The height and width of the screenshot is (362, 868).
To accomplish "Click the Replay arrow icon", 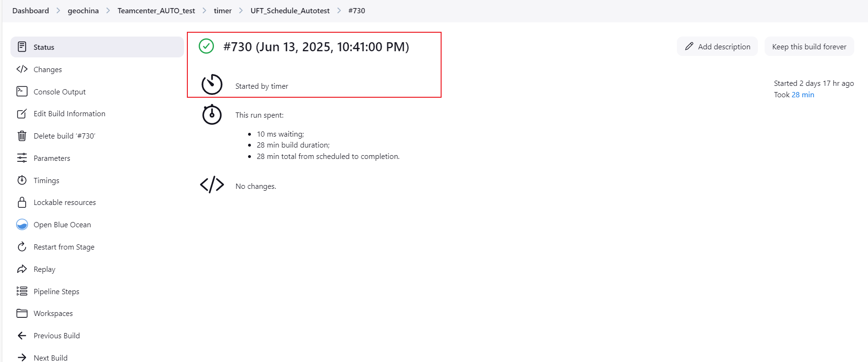I will point(22,269).
